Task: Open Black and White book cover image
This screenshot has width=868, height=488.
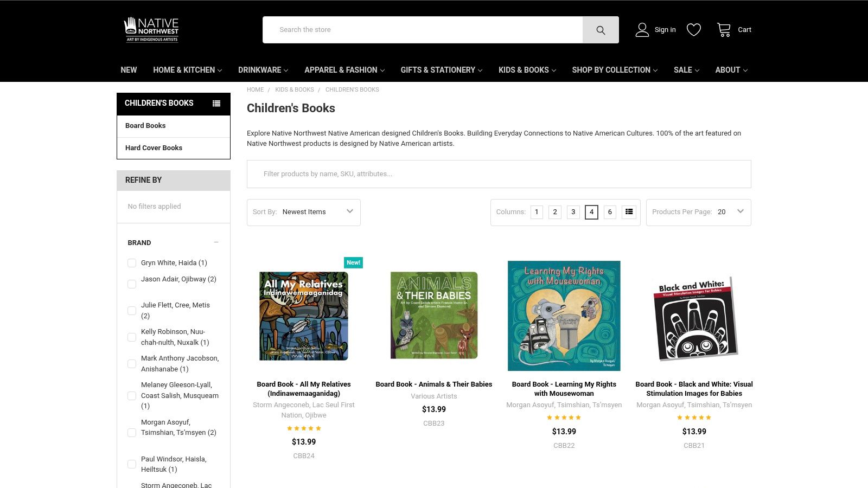Action: [x=694, y=318]
